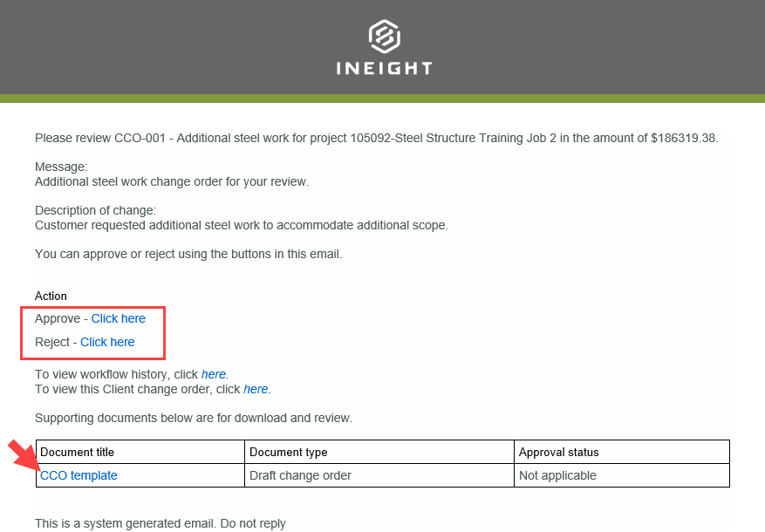Screen dimensions: 765x532
Task: Approve the change order via Click here link
Action: click(x=119, y=318)
